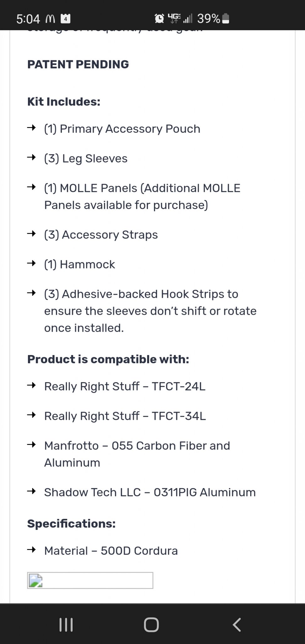Screen dimensions: 305x644
Task: Select the Manfrotto 055 Carbon Fiber entry
Action: point(137,454)
